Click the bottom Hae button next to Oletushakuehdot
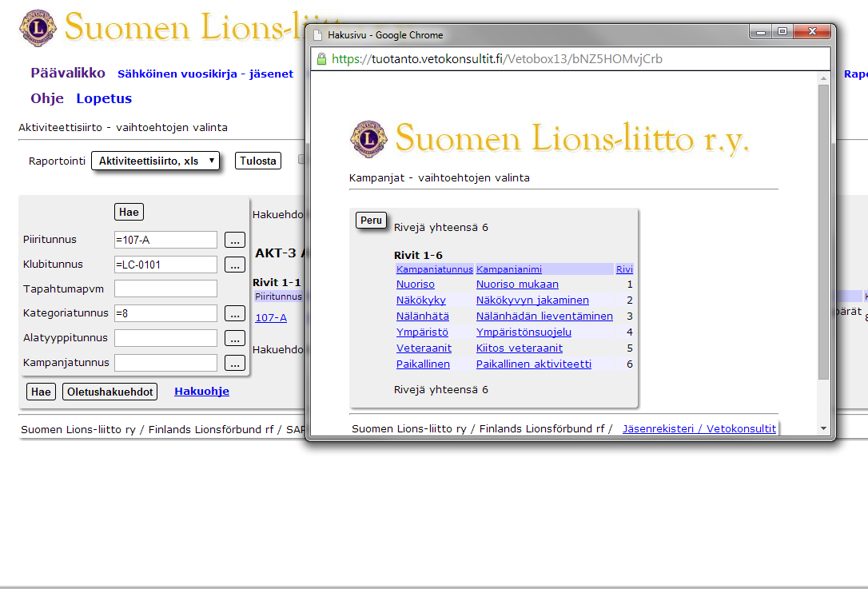Viewport: 868px width, 589px height. pos(41,392)
